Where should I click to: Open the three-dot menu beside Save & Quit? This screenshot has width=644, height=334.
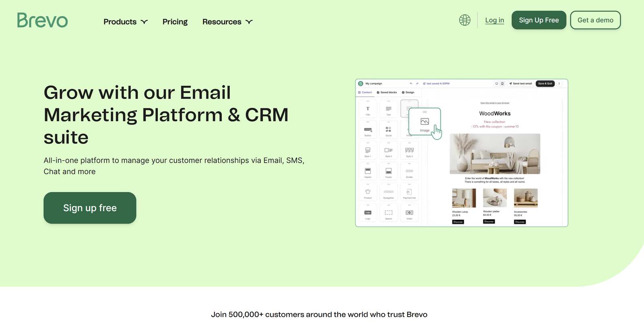[559, 83]
